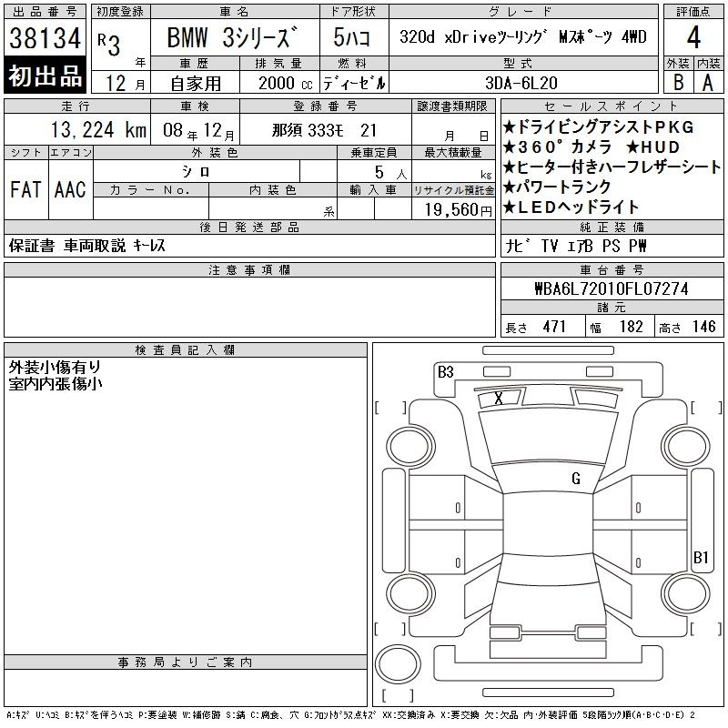Image resolution: width=728 pixels, height=728 pixels.
Task: Click the ★360°カメラ ★HUD line
Action: pos(592,147)
